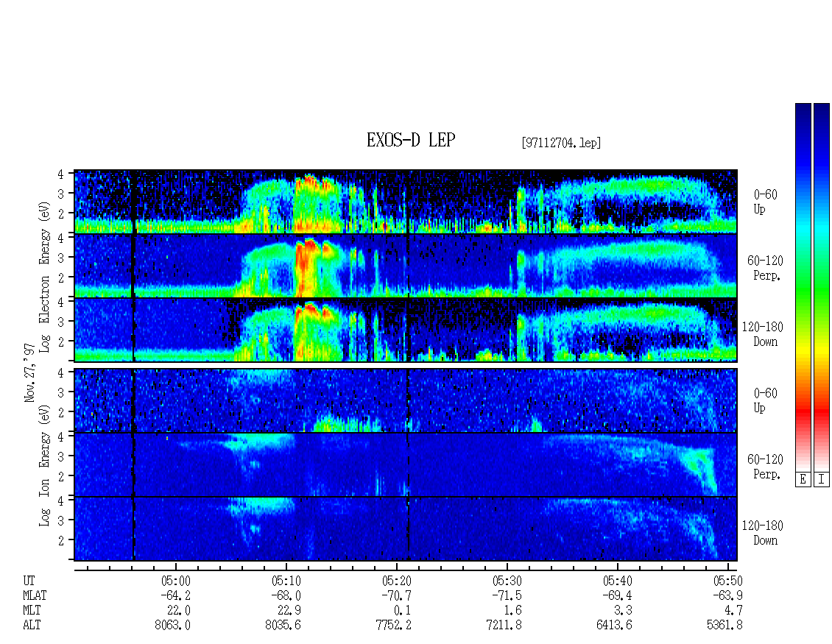
Task: Click the '05:10' UT time tick label
Action: [286, 581]
